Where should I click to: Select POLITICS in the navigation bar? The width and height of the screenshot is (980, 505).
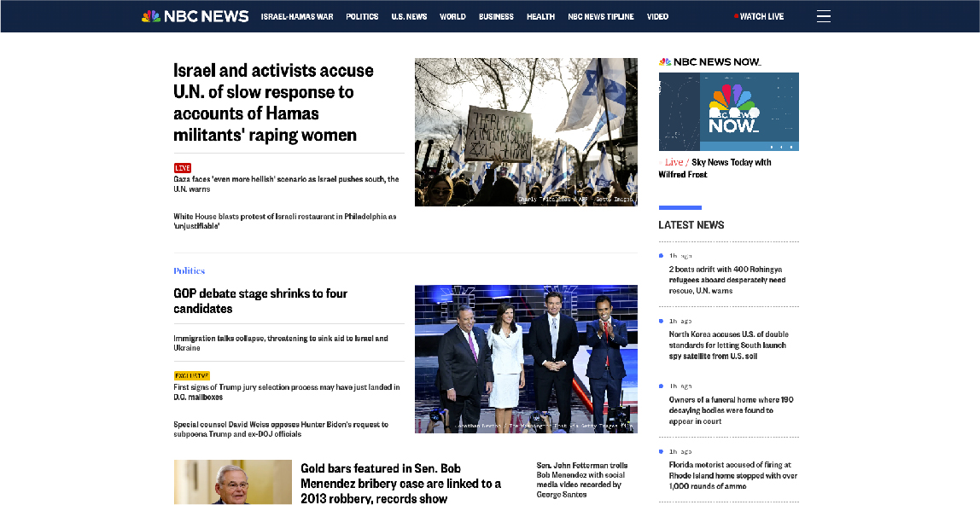[362, 16]
